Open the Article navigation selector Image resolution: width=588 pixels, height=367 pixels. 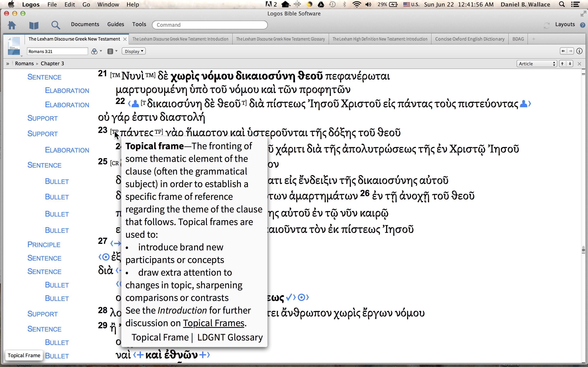(537, 64)
